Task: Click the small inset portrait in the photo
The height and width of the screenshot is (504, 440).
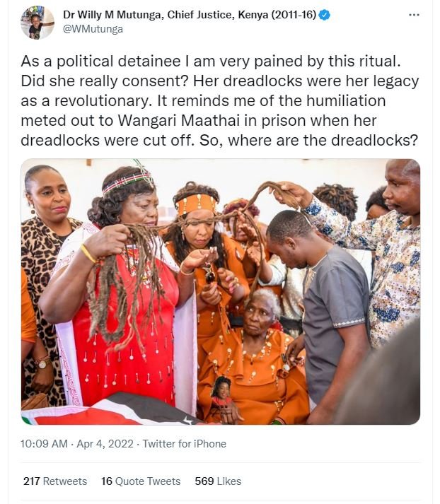Action: click(223, 394)
